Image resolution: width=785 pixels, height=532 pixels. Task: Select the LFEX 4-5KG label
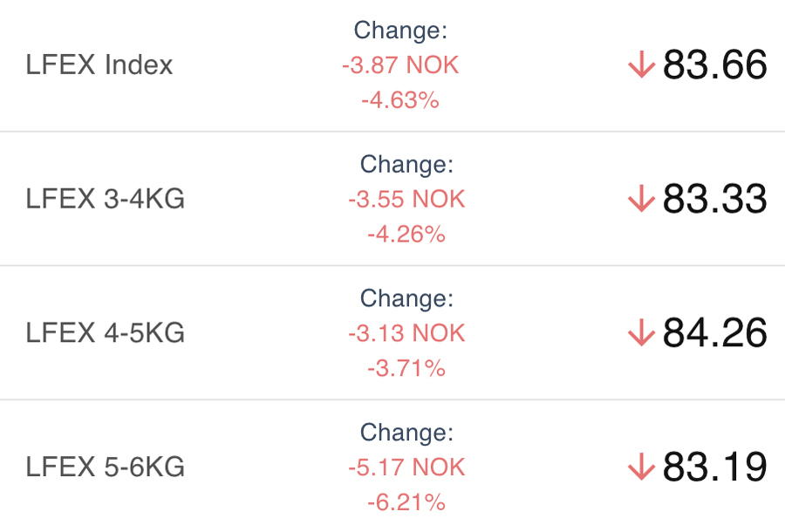click(106, 333)
